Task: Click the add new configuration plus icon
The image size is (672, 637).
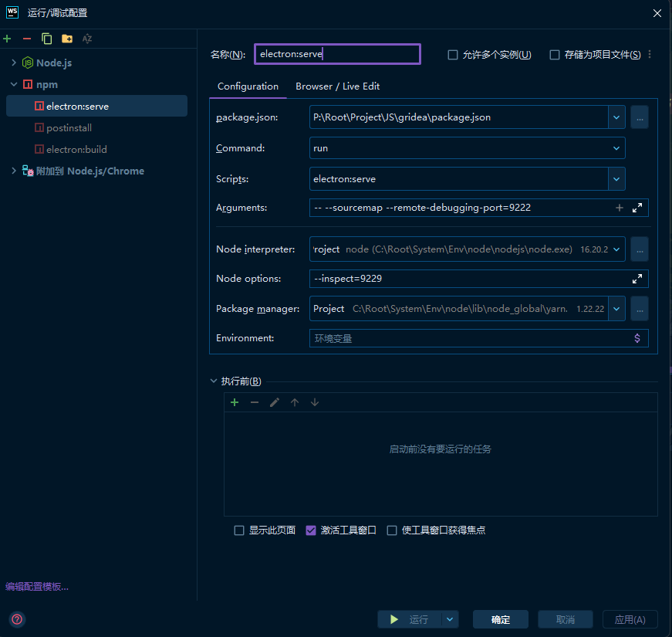Action: point(7,39)
